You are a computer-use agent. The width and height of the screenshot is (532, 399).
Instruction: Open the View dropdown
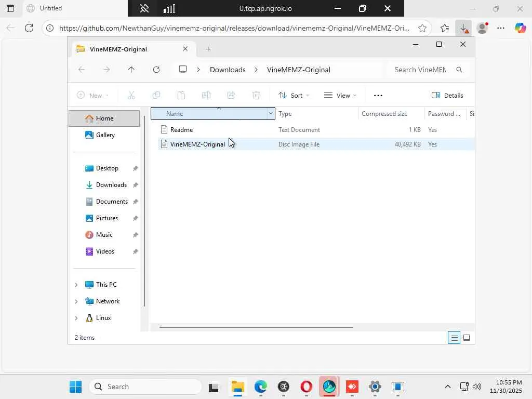tap(340, 96)
